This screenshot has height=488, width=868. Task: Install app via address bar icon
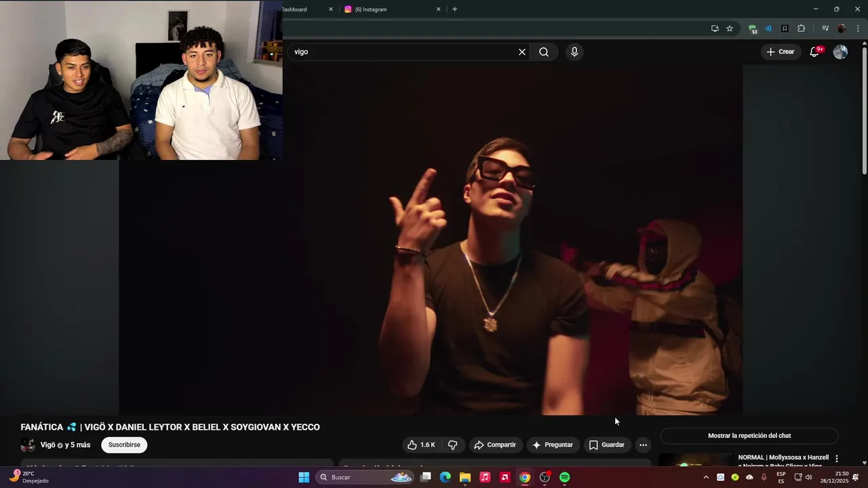[715, 28]
